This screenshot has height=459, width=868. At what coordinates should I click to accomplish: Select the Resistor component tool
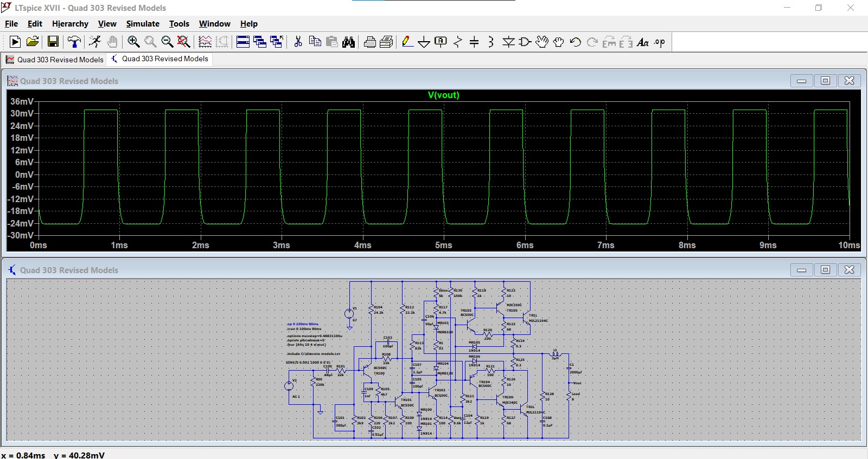click(458, 42)
